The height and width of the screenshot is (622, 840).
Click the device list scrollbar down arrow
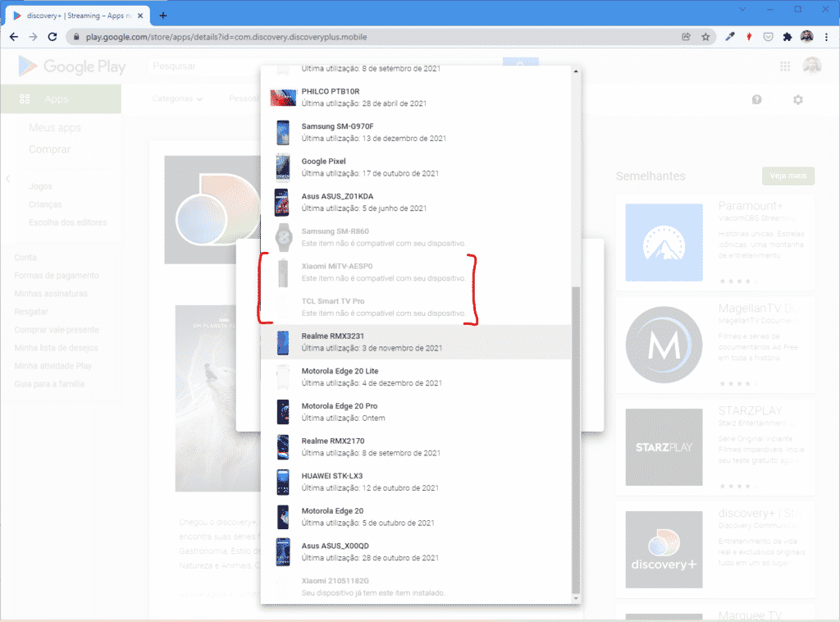point(575,598)
